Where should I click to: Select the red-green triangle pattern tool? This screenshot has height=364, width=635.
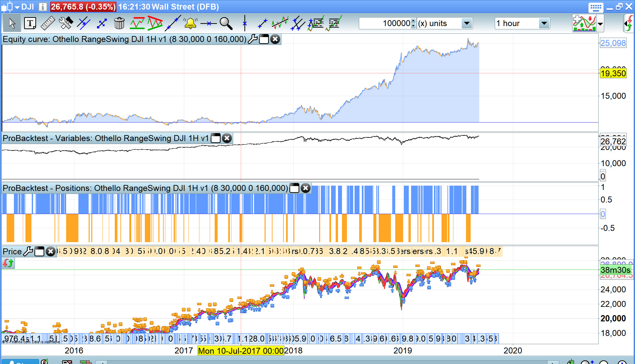tap(155, 23)
